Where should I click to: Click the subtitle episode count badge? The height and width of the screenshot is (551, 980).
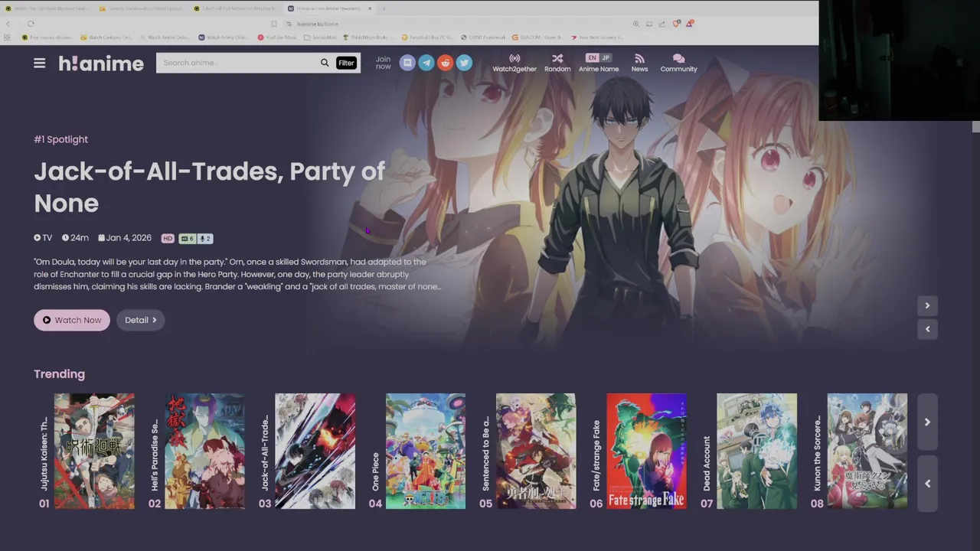coord(187,238)
